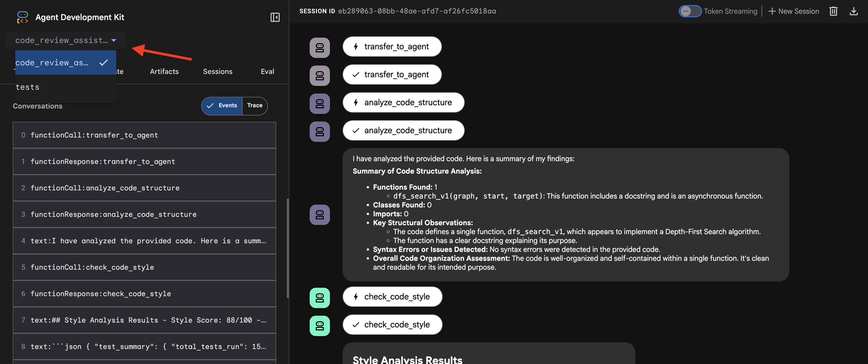Click green robot avatar beside check_code_style call
Viewport: 868px width, 364px height.
click(x=320, y=298)
